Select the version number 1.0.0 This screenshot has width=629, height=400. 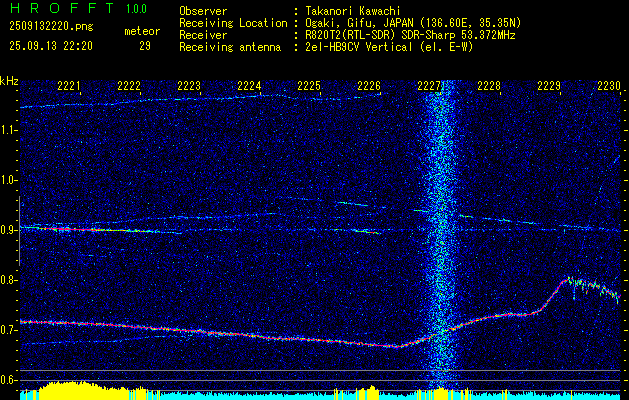(x=136, y=9)
